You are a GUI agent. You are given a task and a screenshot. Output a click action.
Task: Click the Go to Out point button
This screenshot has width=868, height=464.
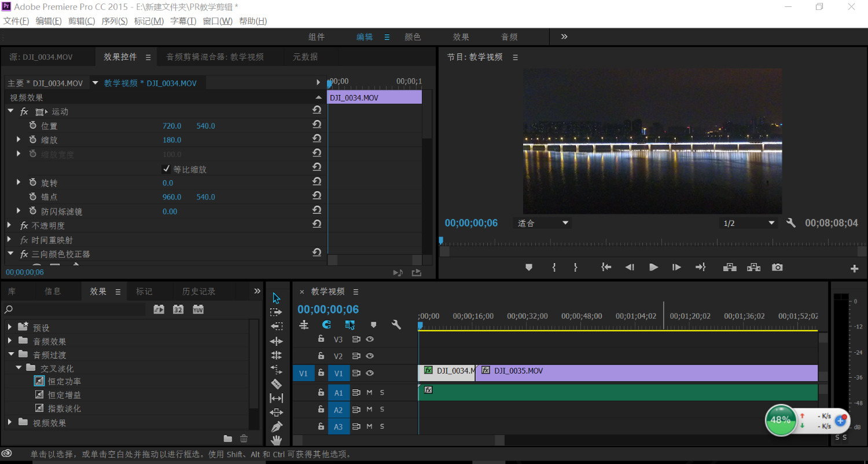click(x=700, y=267)
